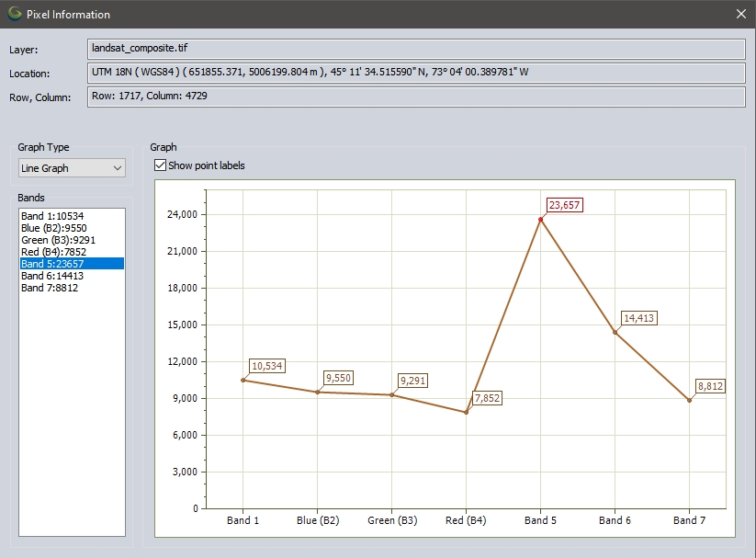Click in the Location coordinates field
This screenshot has height=558, width=756.
[415, 73]
